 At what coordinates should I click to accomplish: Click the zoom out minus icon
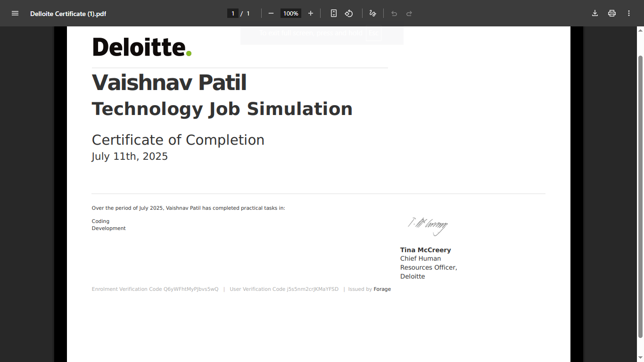click(271, 13)
